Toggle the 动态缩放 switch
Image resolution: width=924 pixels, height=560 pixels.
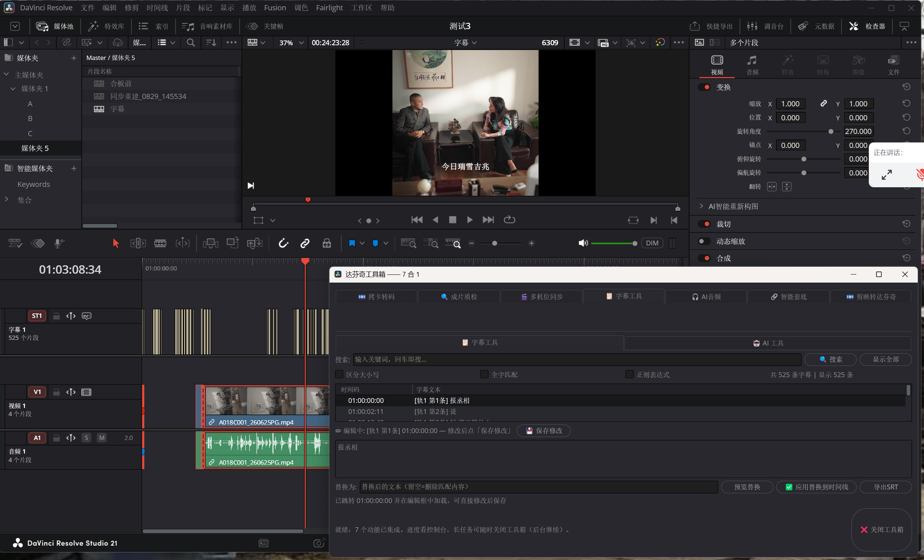(704, 241)
